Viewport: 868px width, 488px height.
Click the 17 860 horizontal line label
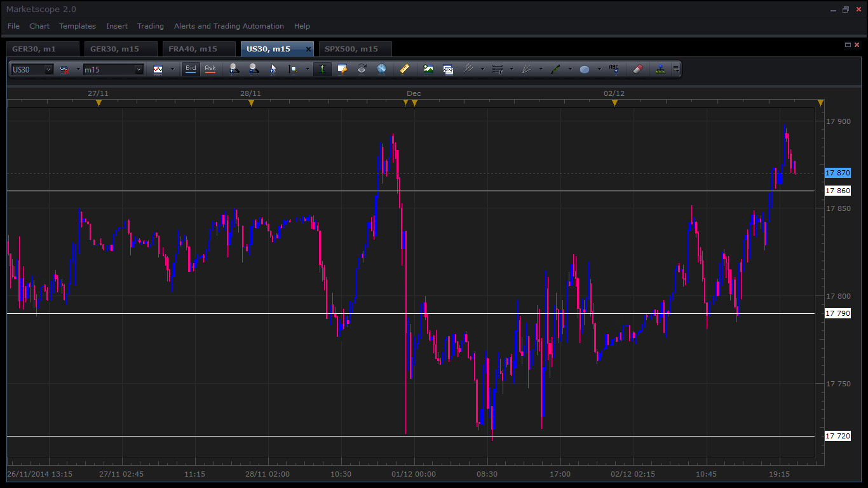pyautogui.click(x=837, y=191)
